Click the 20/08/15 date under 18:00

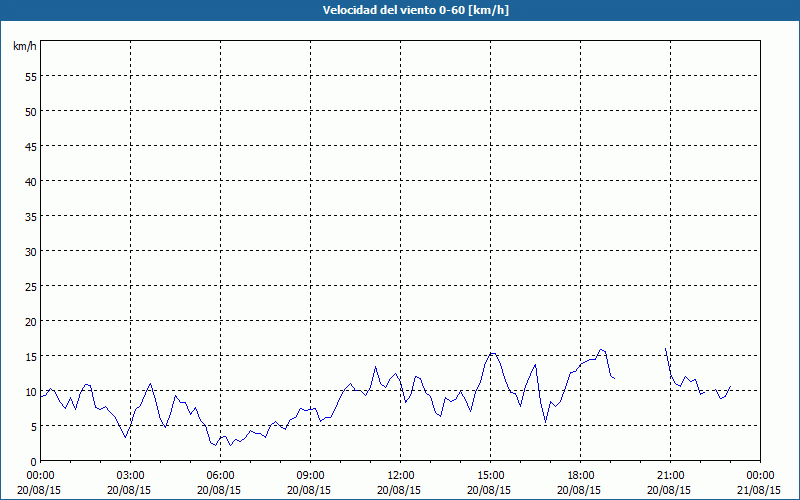(x=579, y=490)
